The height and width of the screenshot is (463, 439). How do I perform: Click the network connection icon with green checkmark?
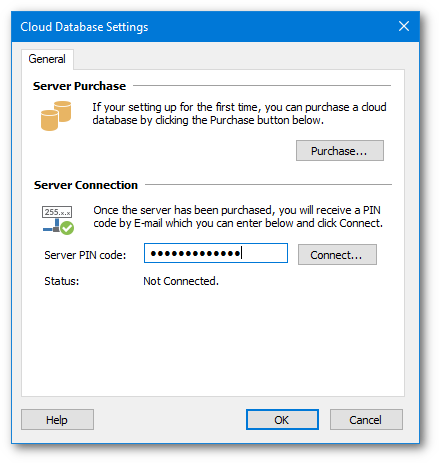pos(58,220)
